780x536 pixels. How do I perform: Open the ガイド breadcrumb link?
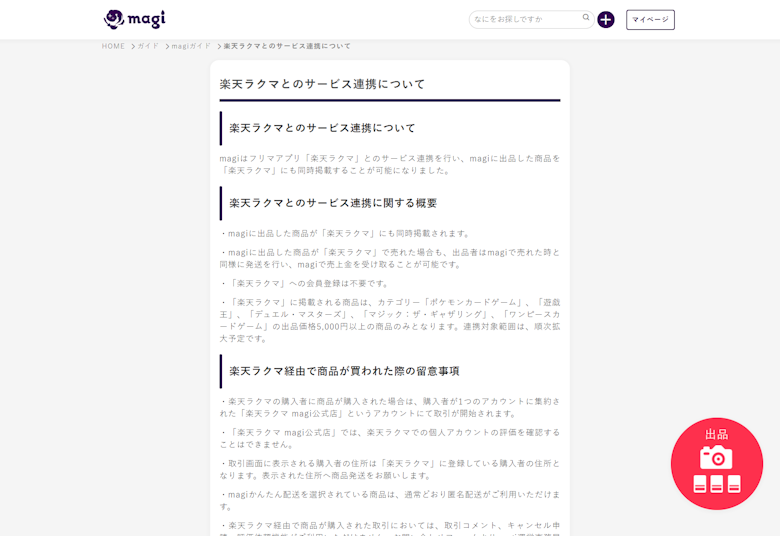[x=148, y=46]
